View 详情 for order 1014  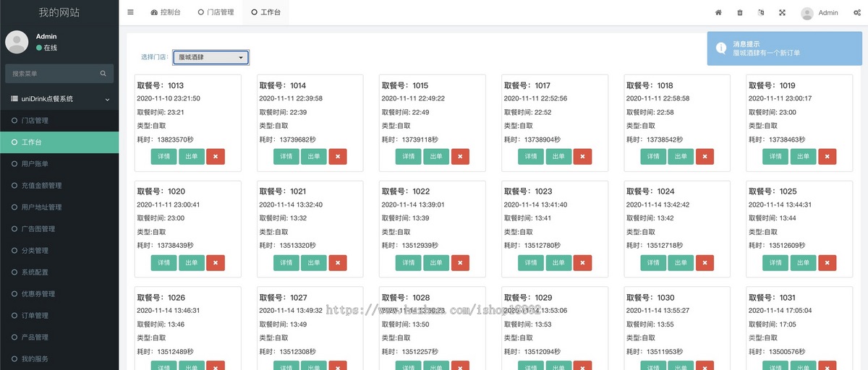(286, 156)
